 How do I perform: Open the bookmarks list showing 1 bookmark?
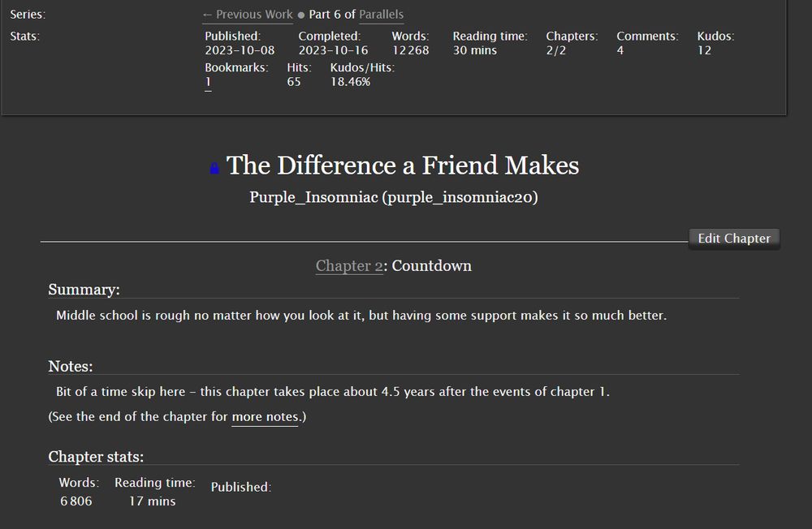tap(208, 82)
